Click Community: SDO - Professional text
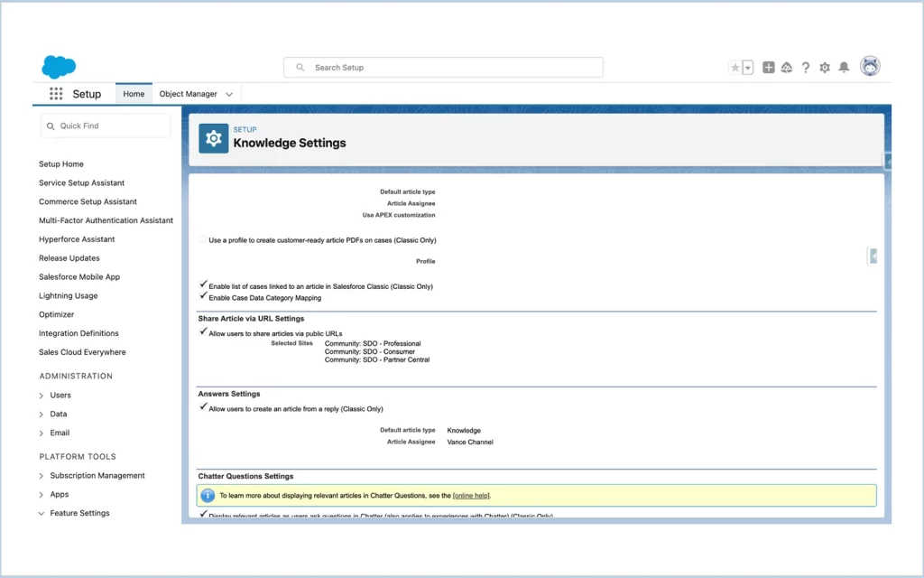Image resolution: width=924 pixels, height=578 pixels. coord(373,343)
